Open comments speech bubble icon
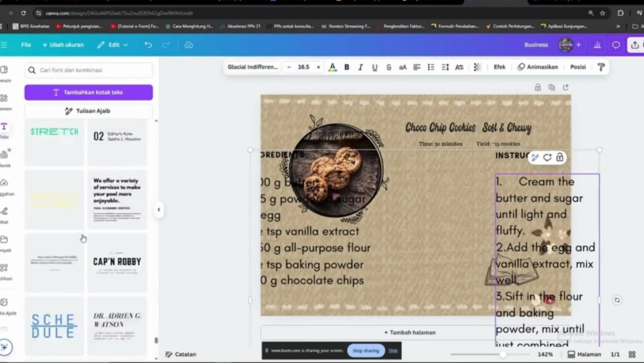This screenshot has height=363, width=644. point(616,44)
